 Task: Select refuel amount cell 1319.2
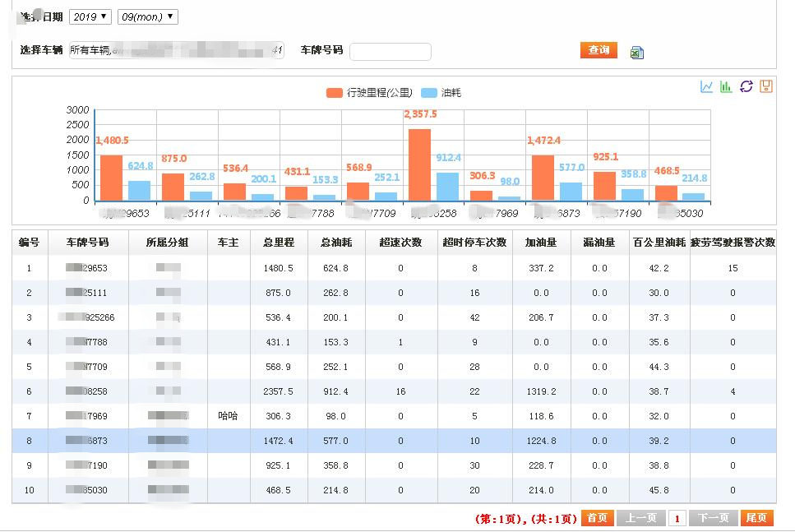[541, 391]
